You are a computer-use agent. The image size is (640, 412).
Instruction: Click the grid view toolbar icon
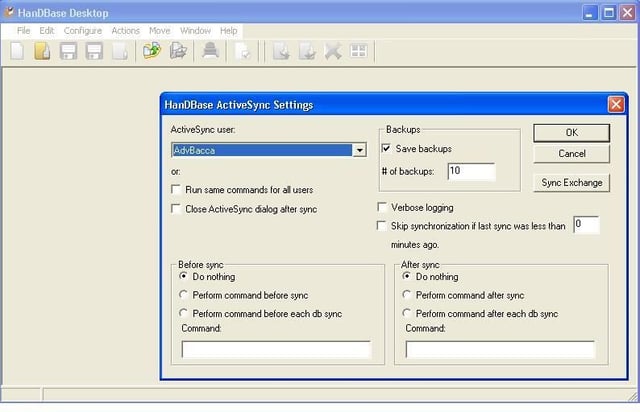click(x=359, y=51)
